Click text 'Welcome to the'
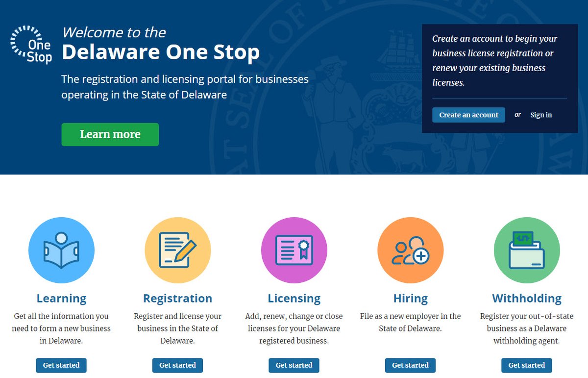The image size is (588, 378). [114, 32]
